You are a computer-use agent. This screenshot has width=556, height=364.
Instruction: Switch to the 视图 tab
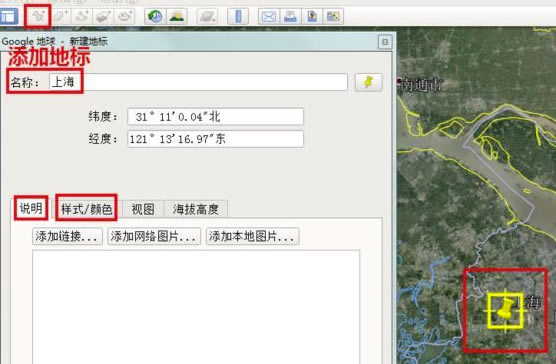[x=143, y=209]
